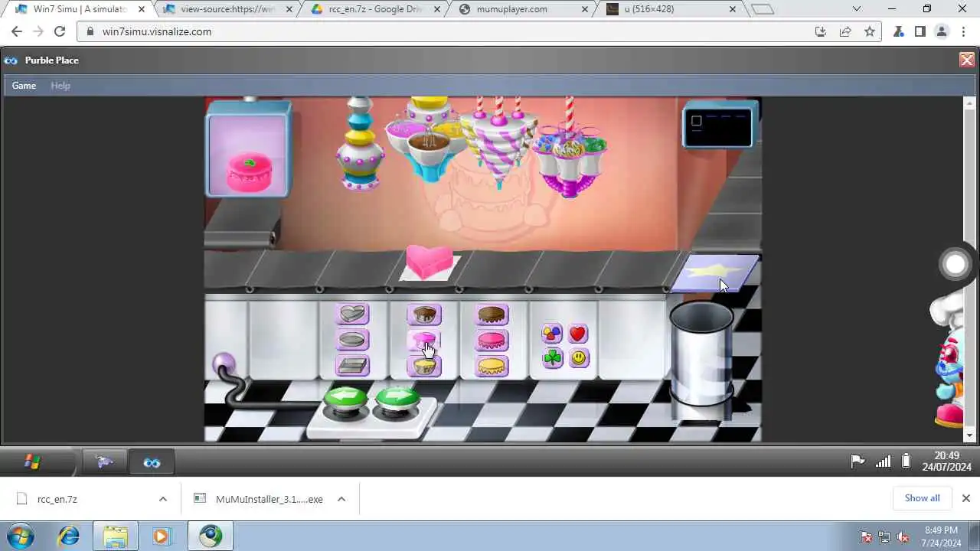The image size is (980, 551).
Task: Click the simulator action center flag
Action: coord(858,461)
